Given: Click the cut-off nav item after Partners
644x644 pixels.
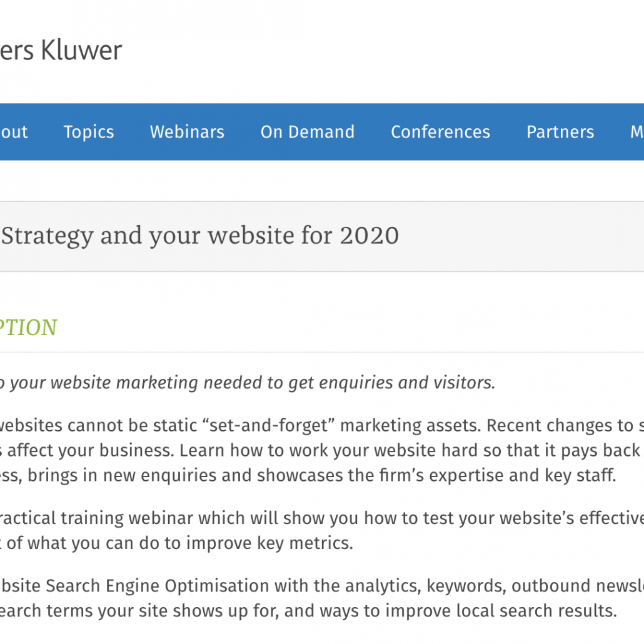Looking at the screenshot, I should [636, 132].
